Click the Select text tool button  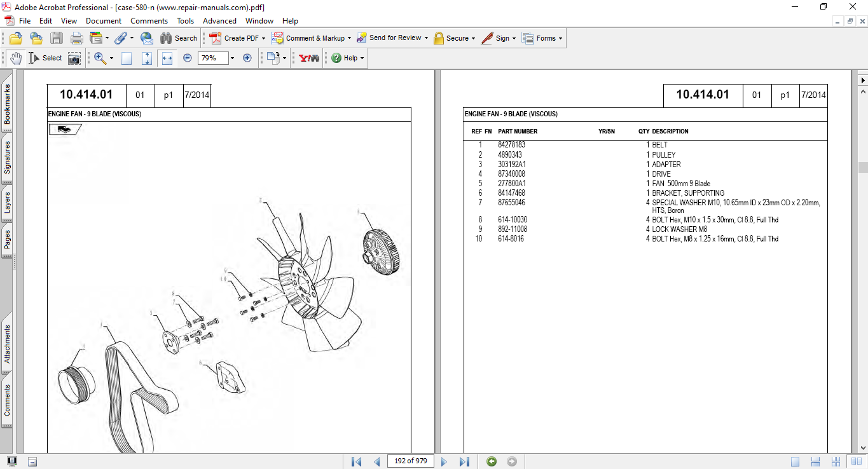pos(45,58)
